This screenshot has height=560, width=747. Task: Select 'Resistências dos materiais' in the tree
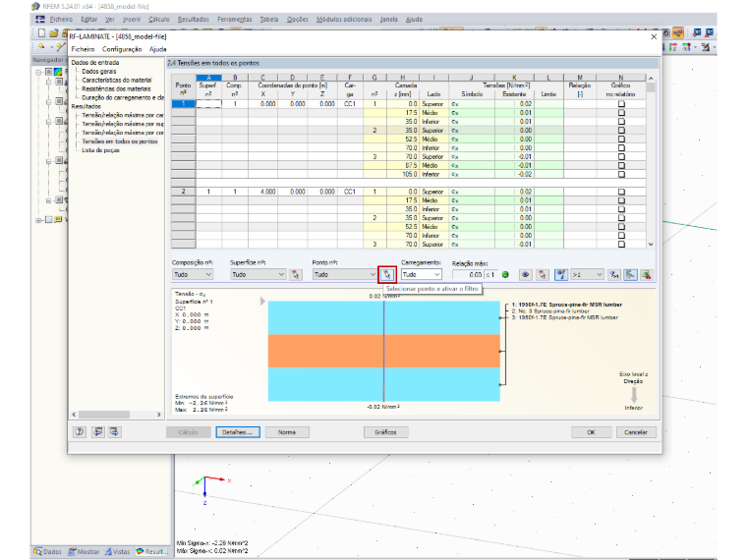116,88
